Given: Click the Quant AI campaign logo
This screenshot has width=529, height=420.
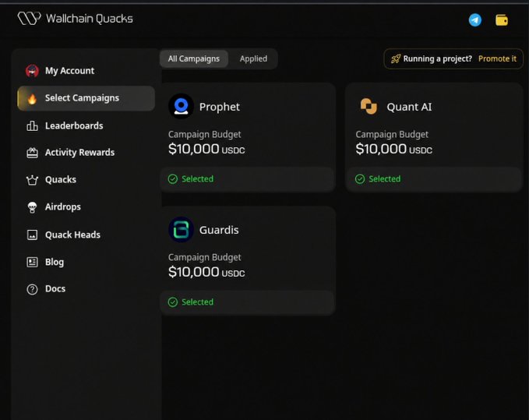Looking at the screenshot, I should [369, 106].
